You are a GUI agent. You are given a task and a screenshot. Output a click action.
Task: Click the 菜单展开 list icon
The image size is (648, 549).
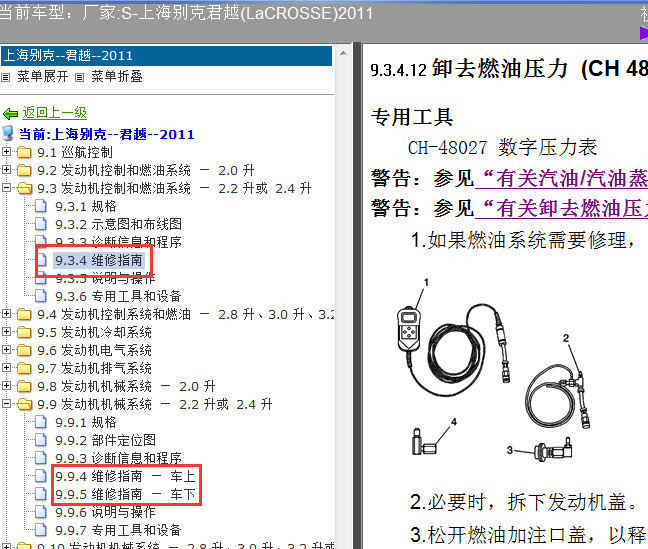[x=5, y=77]
